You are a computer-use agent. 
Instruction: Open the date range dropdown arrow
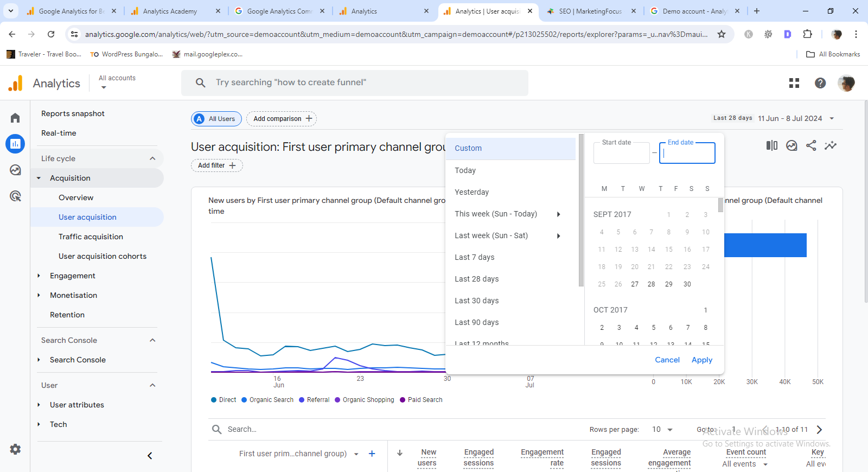tap(832, 118)
